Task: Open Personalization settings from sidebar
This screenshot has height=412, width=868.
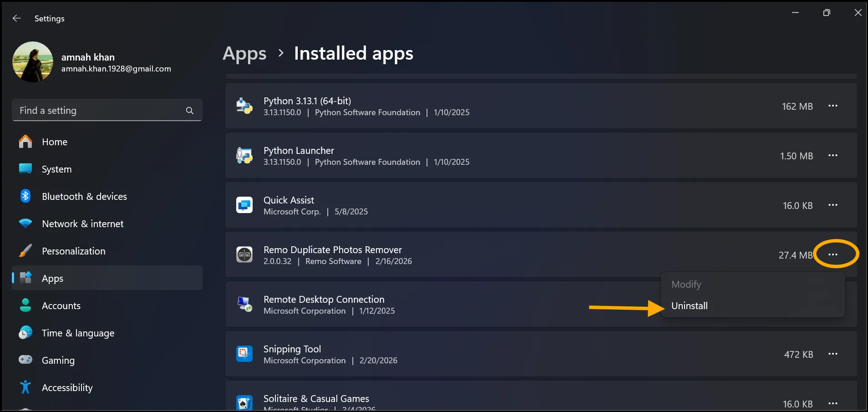Action: 73,251
